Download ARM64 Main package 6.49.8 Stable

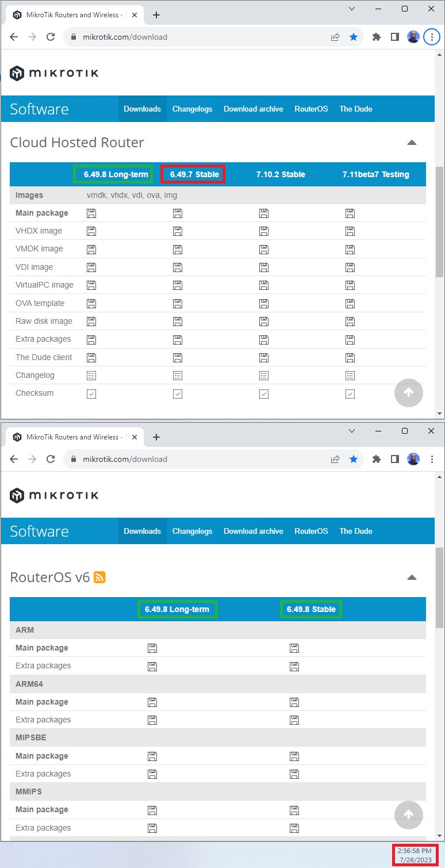[x=294, y=702]
